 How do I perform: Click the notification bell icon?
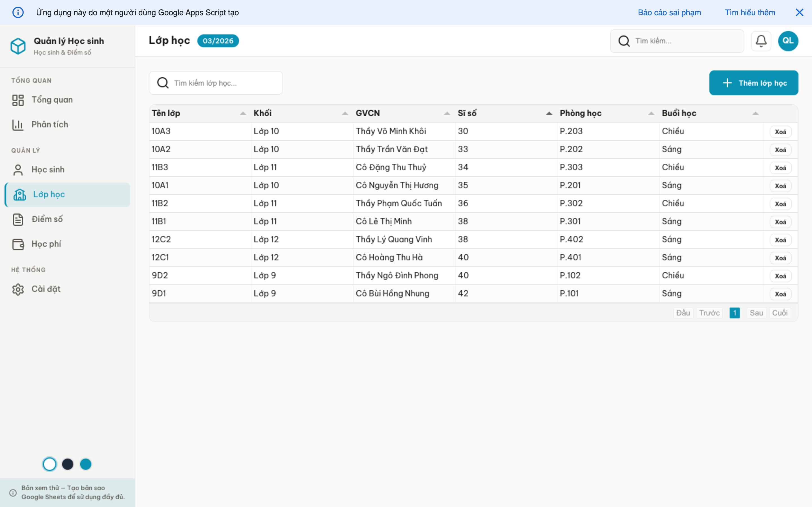coord(761,41)
